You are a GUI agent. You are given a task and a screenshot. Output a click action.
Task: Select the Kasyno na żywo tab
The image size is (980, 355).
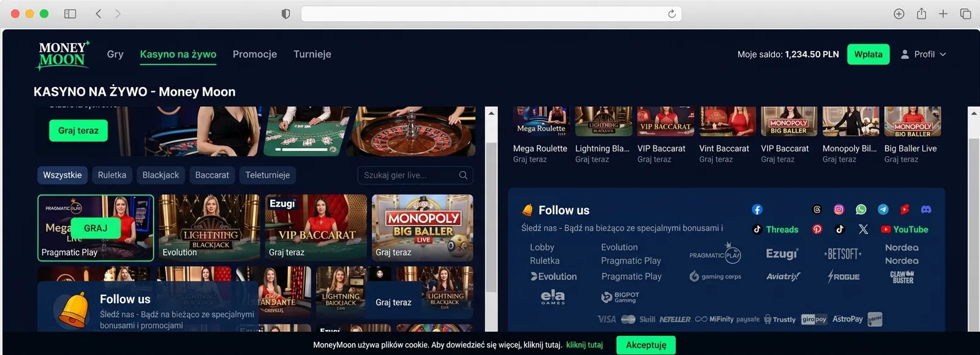[x=178, y=54]
